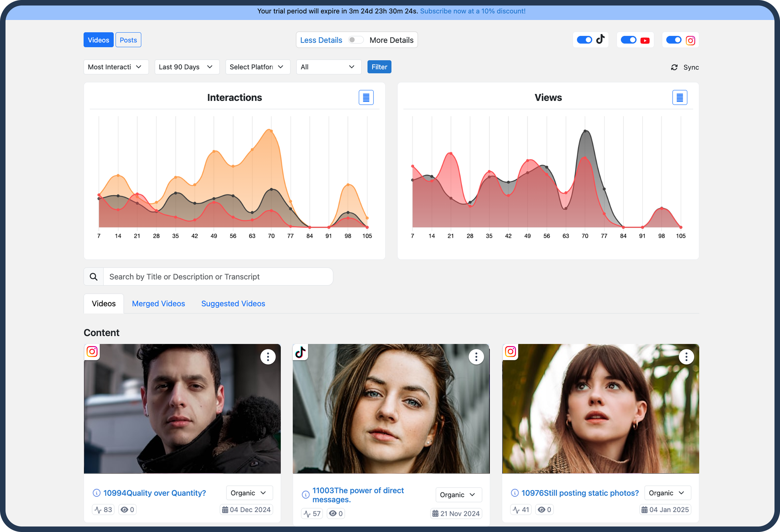Click Instagram badge on first video thumbnail

(x=92, y=352)
